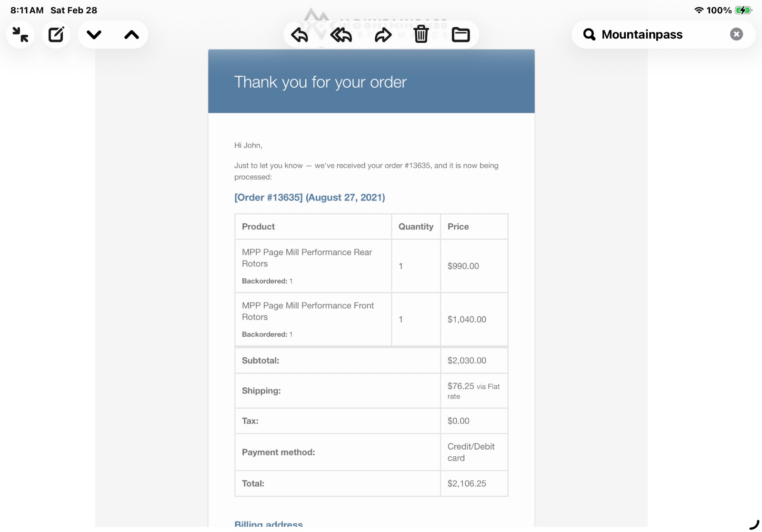This screenshot has width=762, height=532.
Task: Reply all to this email
Action: [x=341, y=35]
